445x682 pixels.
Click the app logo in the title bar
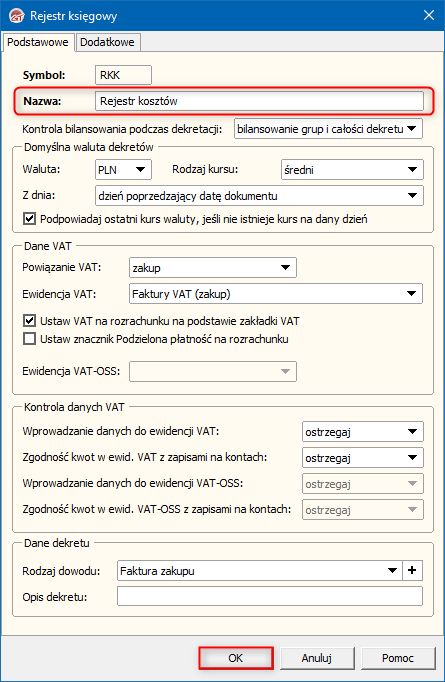[x=17, y=16]
